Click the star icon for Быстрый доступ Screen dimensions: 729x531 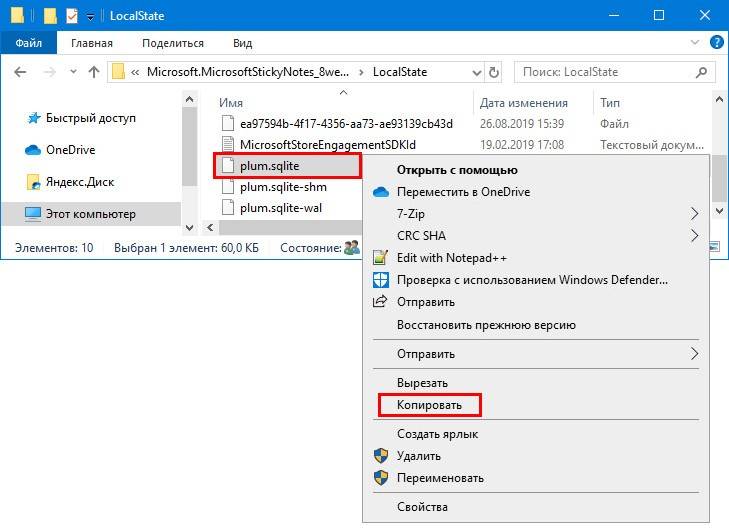[32, 118]
